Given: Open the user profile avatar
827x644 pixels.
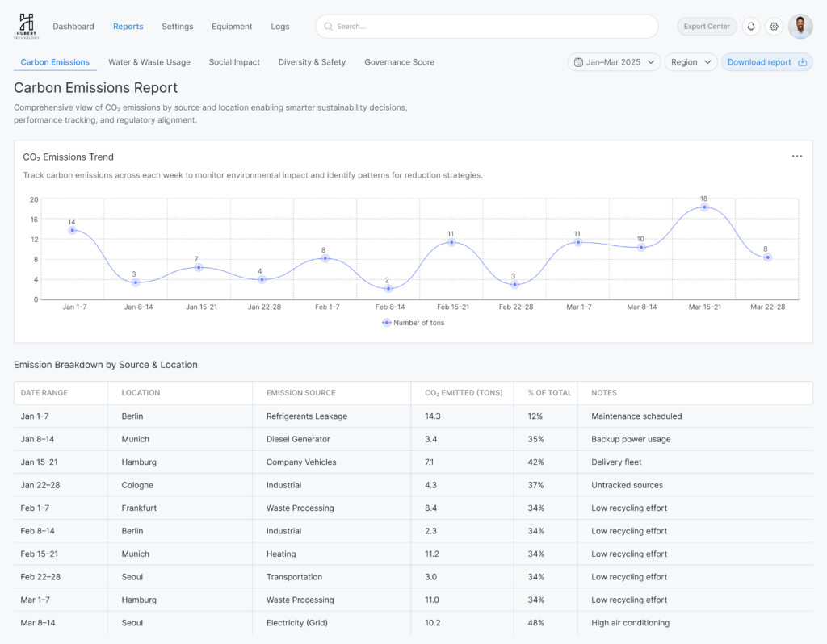Looking at the screenshot, I should tap(800, 27).
